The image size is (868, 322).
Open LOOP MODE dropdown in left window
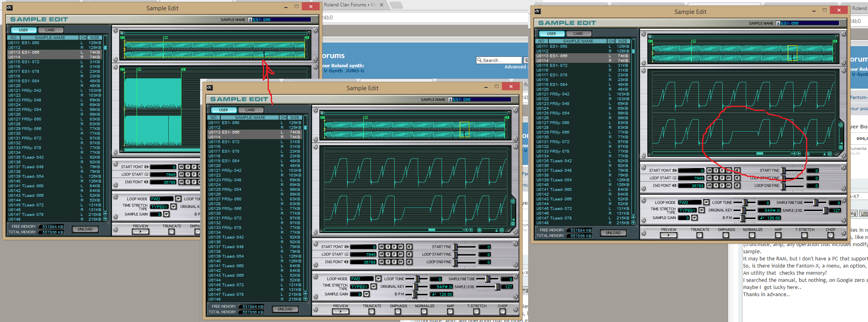[178, 199]
